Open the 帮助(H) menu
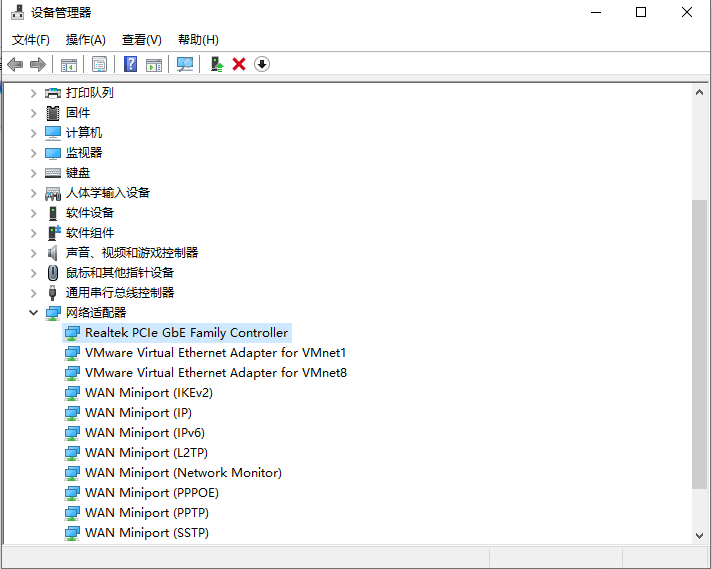 (198, 39)
